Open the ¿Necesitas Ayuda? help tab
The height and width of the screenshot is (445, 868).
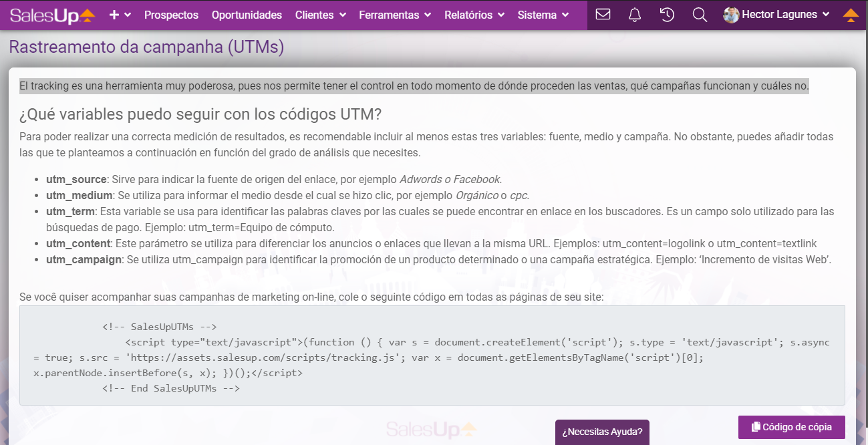click(x=602, y=432)
